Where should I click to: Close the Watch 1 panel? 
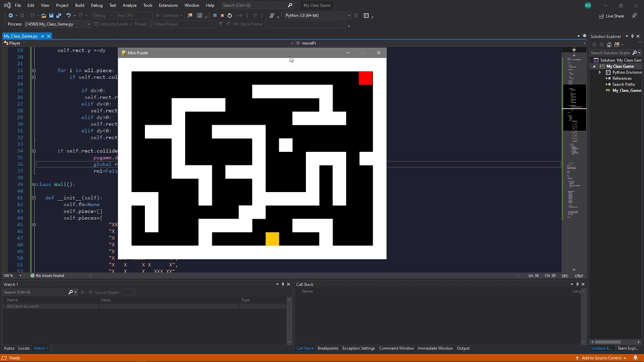288,285
